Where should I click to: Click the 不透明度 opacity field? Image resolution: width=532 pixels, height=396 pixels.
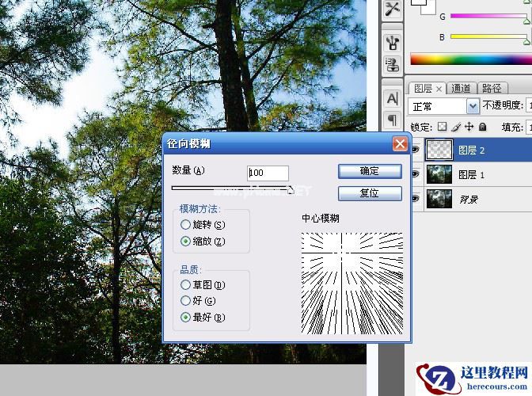(529, 105)
